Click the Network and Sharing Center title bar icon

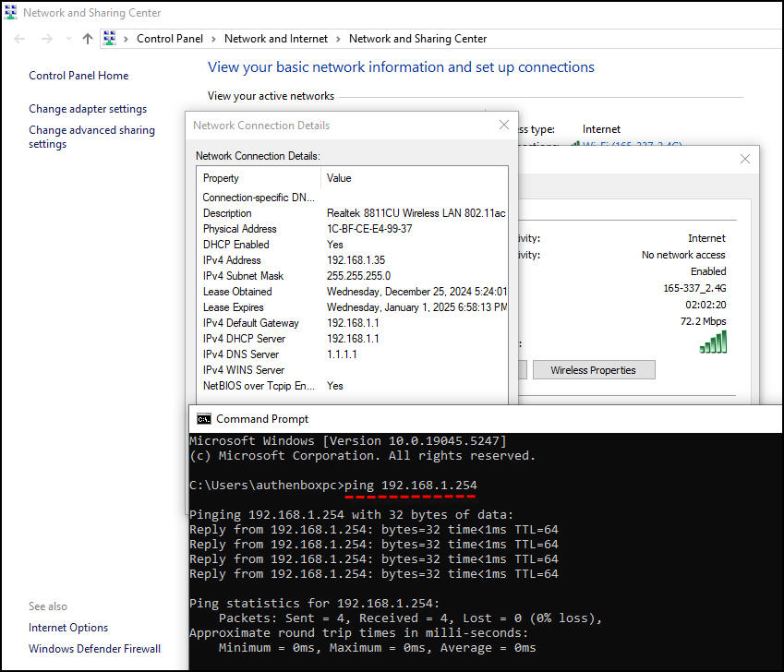pos(10,13)
